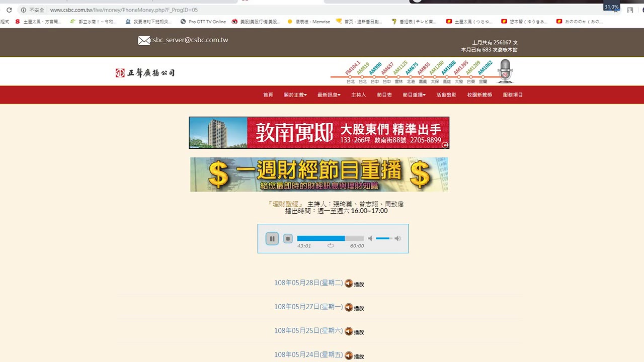Open the 敦南寓邸 advertisement banner
The width and height of the screenshot is (644, 362).
coord(319,133)
